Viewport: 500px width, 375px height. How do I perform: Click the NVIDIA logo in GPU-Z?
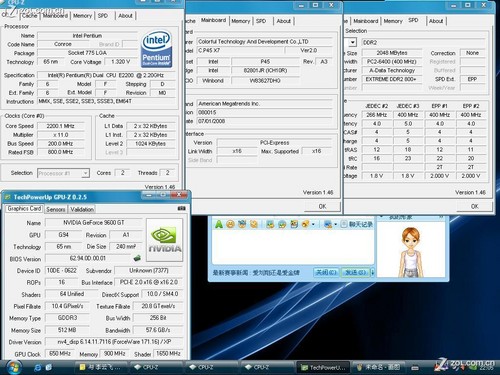tap(165, 240)
